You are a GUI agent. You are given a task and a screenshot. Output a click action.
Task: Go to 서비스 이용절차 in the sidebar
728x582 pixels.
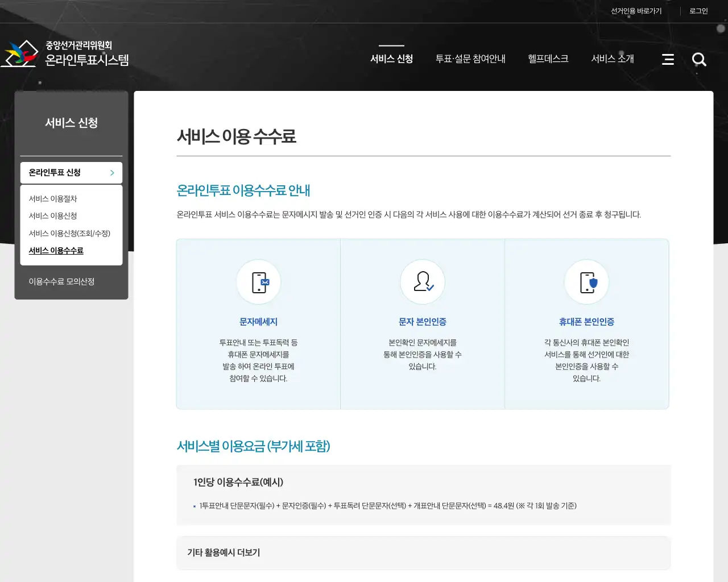point(52,198)
